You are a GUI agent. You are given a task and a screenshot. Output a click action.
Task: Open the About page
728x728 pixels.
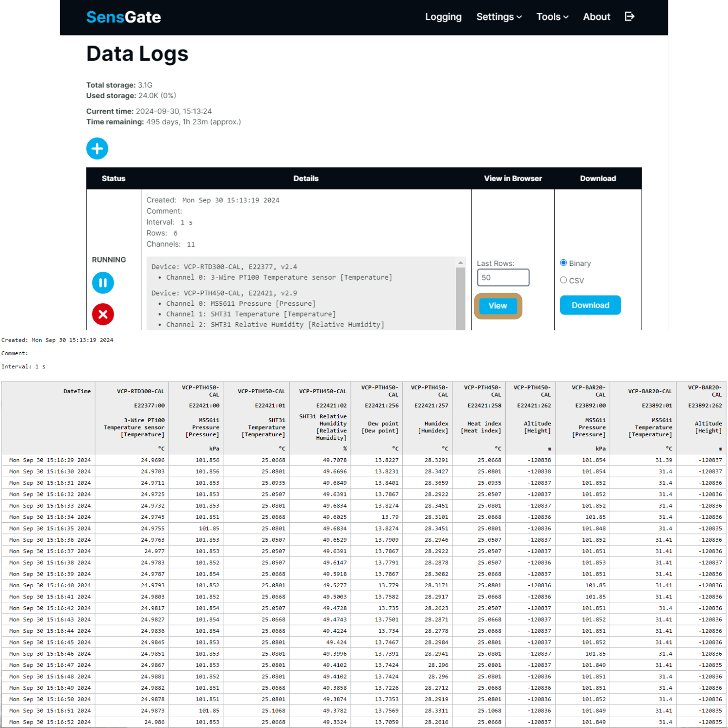596,17
